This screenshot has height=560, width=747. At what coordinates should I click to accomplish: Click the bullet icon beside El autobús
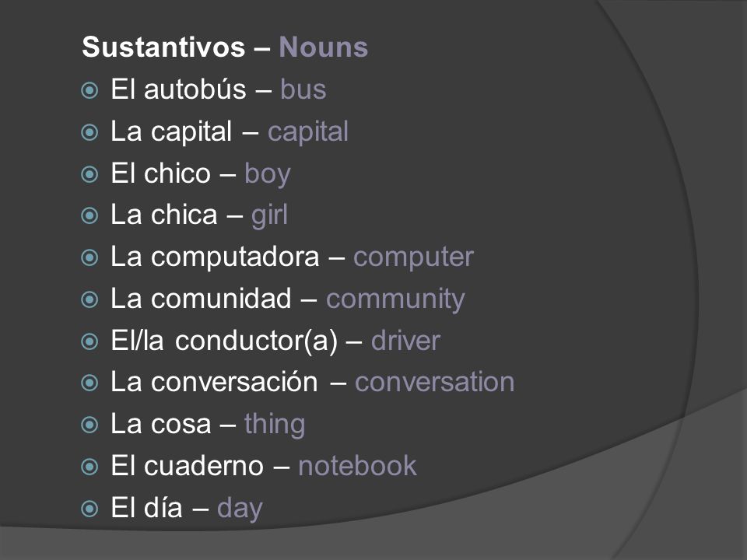pyautogui.click(x=89, y=90)
